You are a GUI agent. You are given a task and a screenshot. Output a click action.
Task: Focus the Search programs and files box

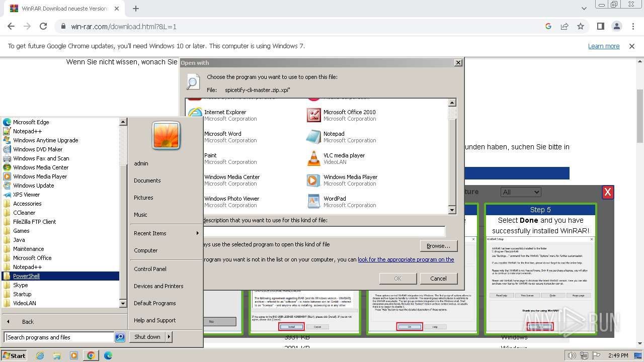click(x=59, y=337)
